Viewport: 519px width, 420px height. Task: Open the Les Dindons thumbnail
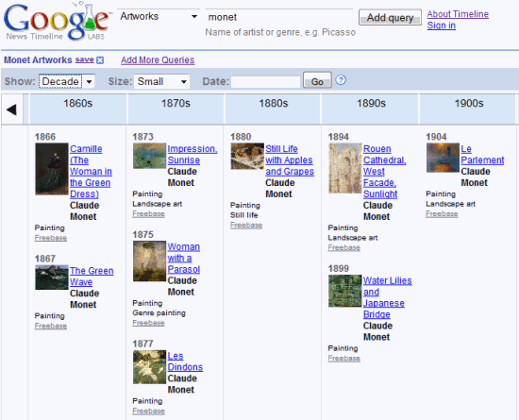coord(149,367)
